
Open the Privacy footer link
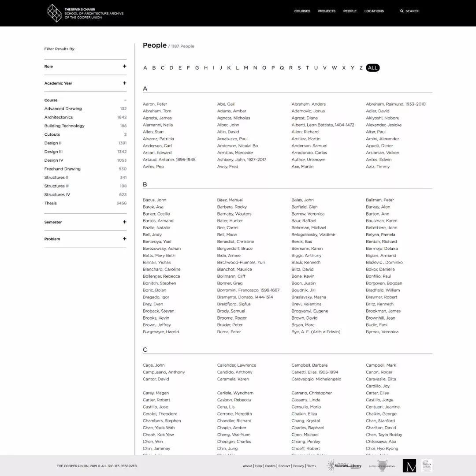298,466
